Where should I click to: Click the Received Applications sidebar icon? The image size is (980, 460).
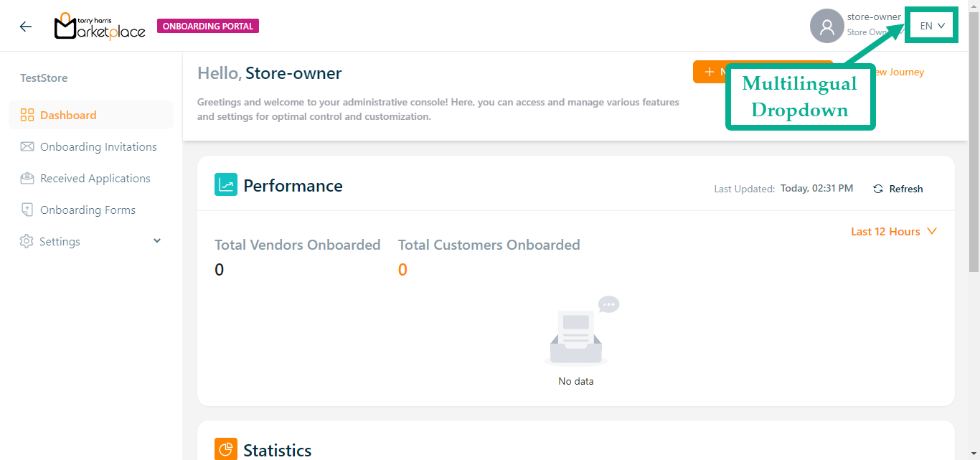click(x=27, y=179)
